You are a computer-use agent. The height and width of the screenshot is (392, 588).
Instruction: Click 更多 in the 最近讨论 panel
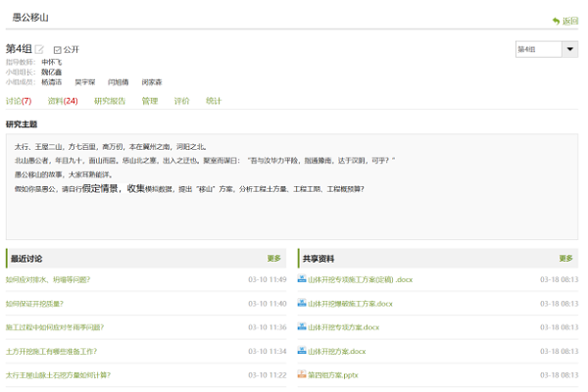point(274,259)
